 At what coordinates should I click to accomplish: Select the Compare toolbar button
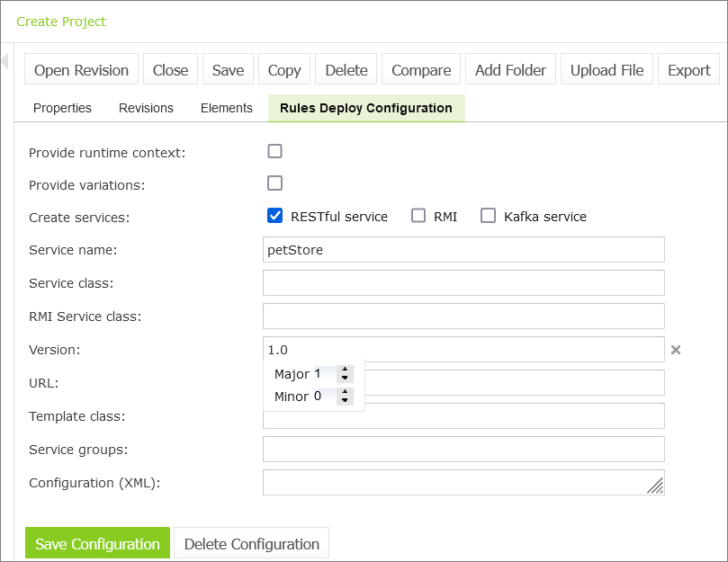pos(421,70)
